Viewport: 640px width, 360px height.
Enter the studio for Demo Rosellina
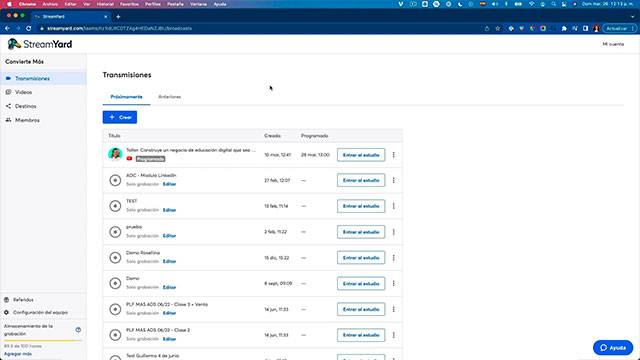(361, 258)
